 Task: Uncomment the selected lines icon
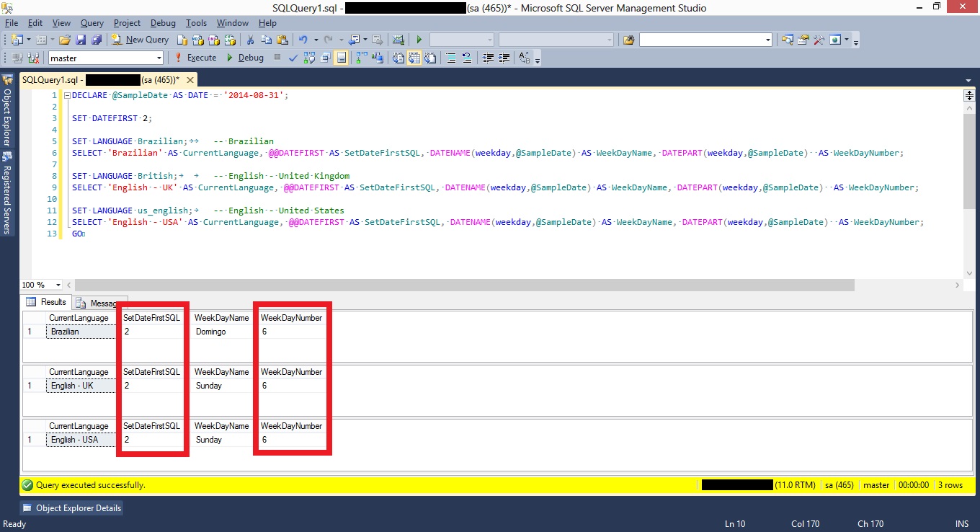click(x=466, y=58)
